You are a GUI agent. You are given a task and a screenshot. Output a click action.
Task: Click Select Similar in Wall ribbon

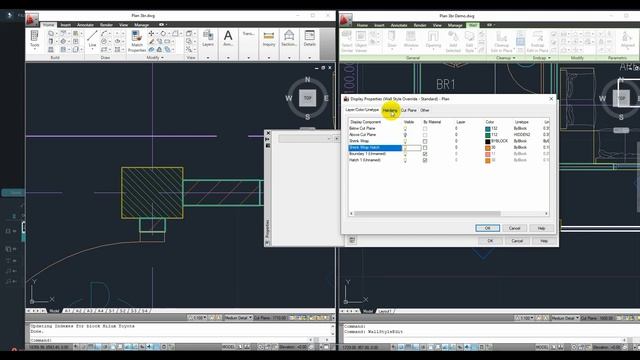(347, 41)
